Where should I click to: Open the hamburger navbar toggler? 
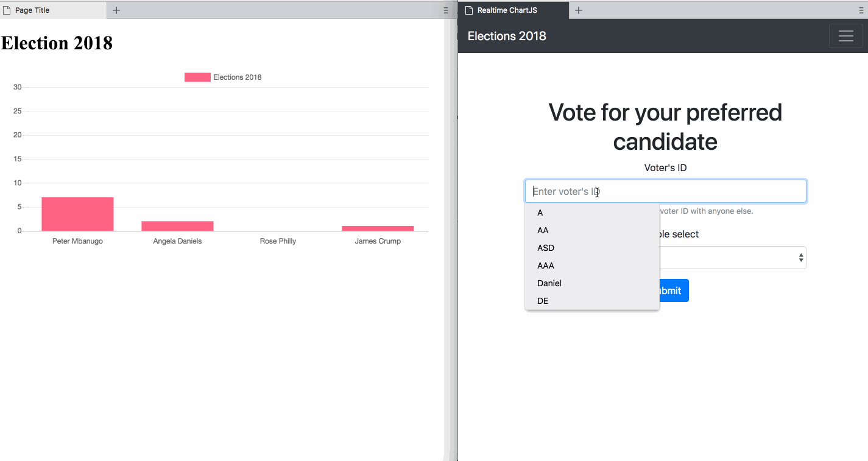point(845,36)
